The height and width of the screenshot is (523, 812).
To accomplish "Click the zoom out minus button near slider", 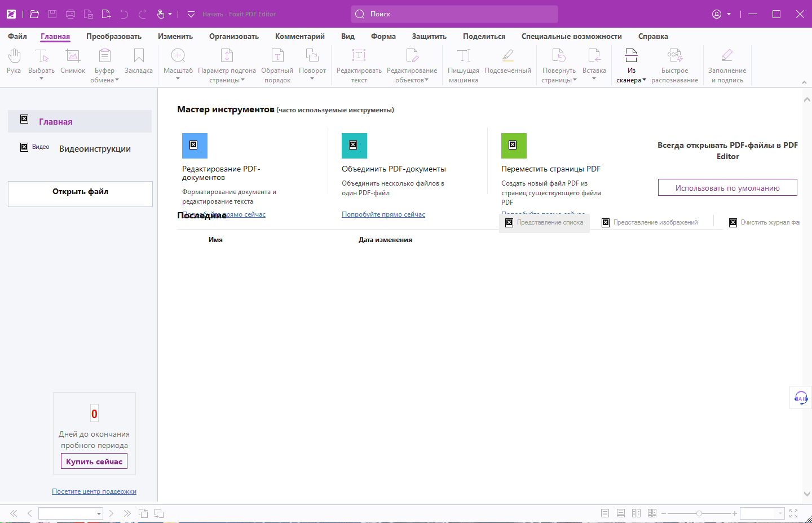I will [x=664, y=513].
